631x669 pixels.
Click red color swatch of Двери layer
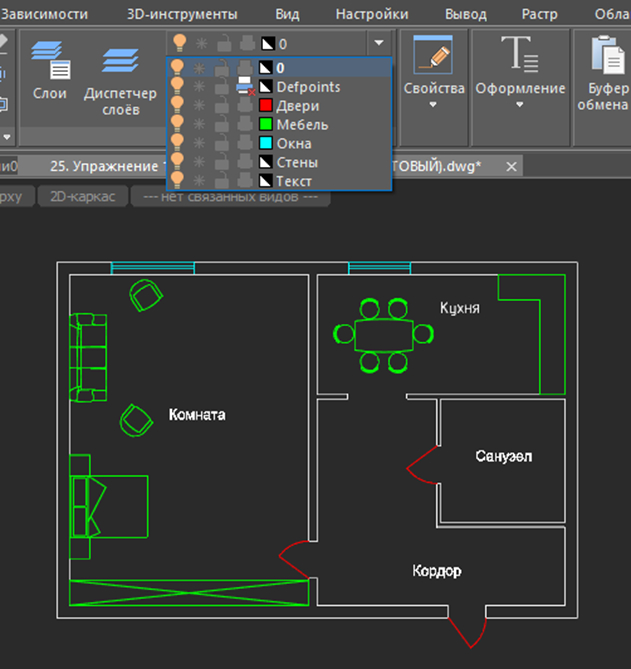click(x=267, y=106)
